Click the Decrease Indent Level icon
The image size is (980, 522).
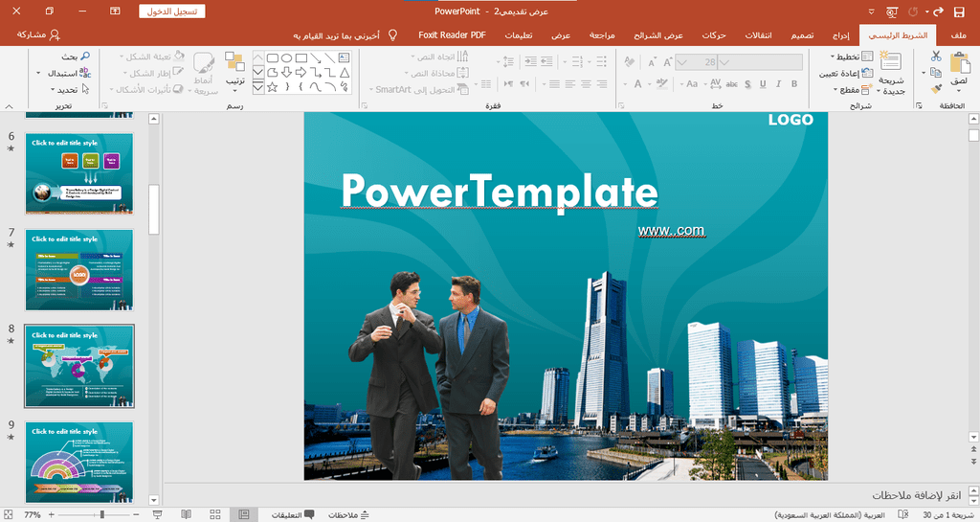click(x=546, y=61)
